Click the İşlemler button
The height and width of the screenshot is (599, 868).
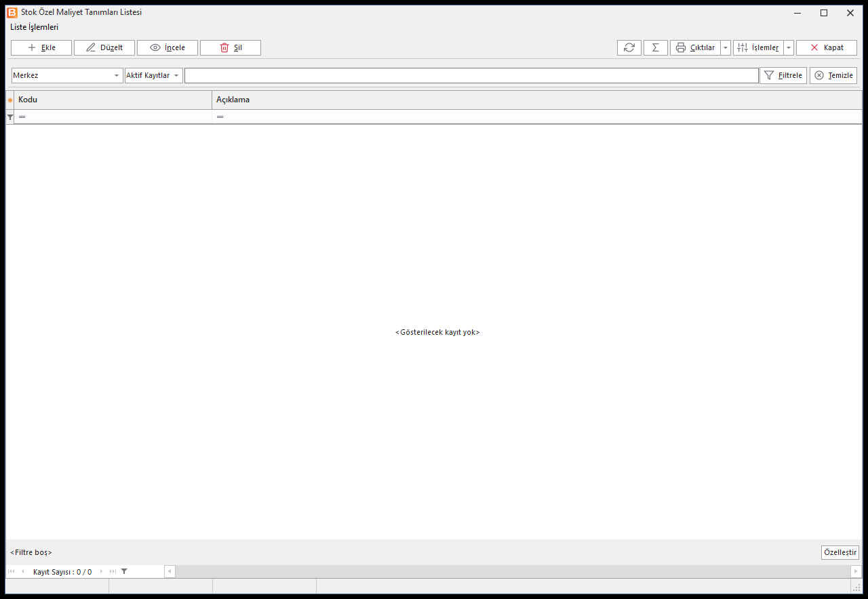[x=758, y=47]
